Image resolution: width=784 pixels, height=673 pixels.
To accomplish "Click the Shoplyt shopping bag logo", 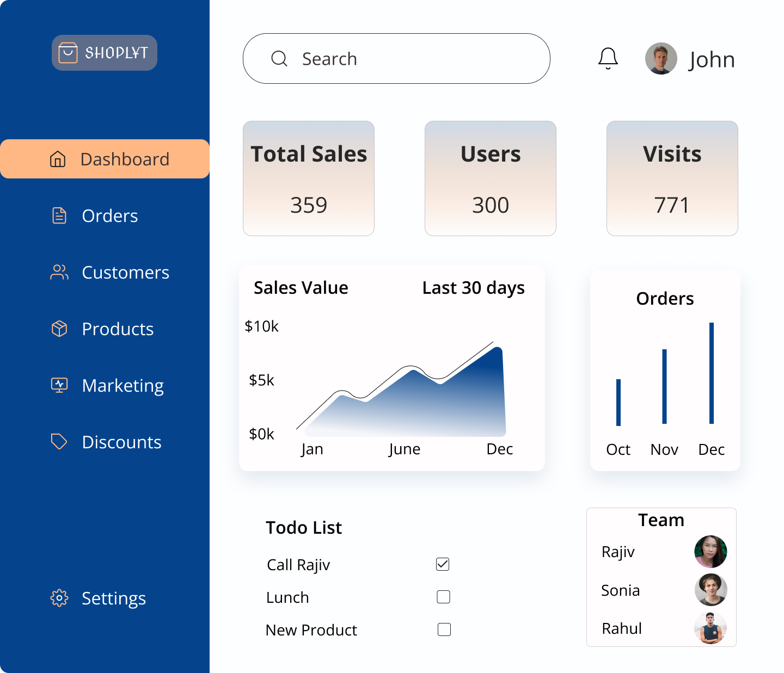I will point(68,53).
